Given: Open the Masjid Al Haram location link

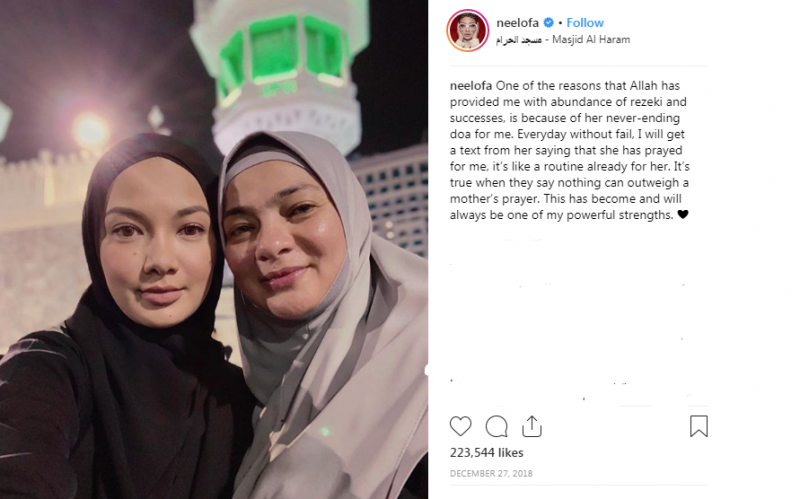Looking at the screenshot, I should point(591,39).
